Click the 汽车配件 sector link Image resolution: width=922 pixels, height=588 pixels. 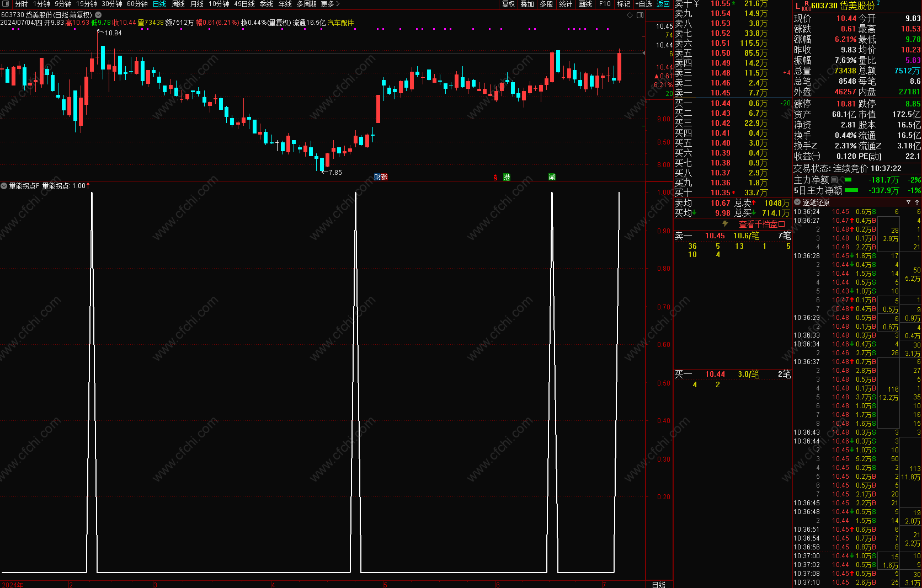point(340,23)
